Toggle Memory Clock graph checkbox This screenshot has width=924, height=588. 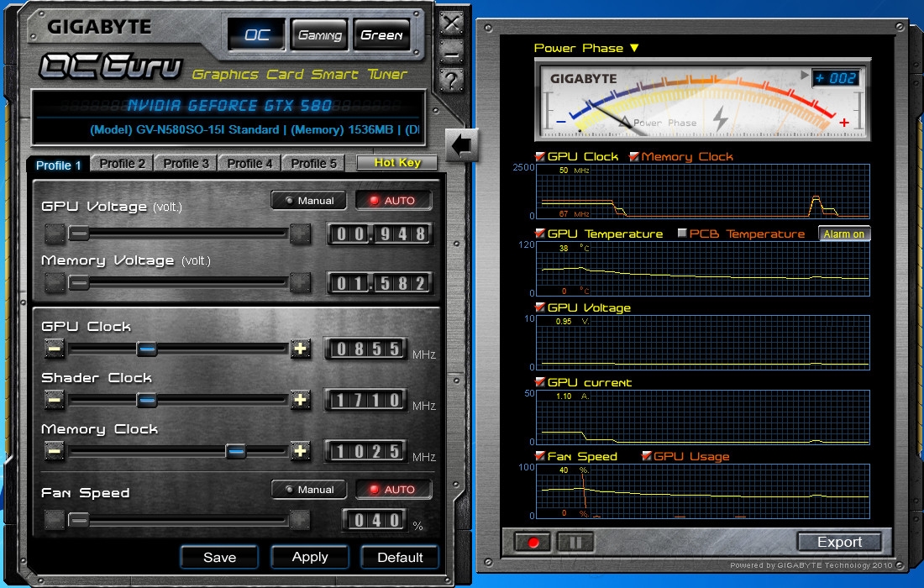[634, 156]
